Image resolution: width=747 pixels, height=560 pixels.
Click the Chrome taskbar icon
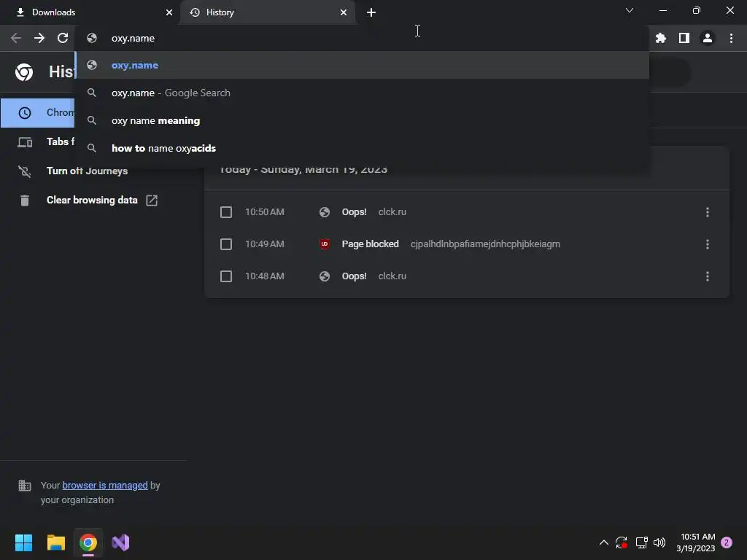pos(88,542)
